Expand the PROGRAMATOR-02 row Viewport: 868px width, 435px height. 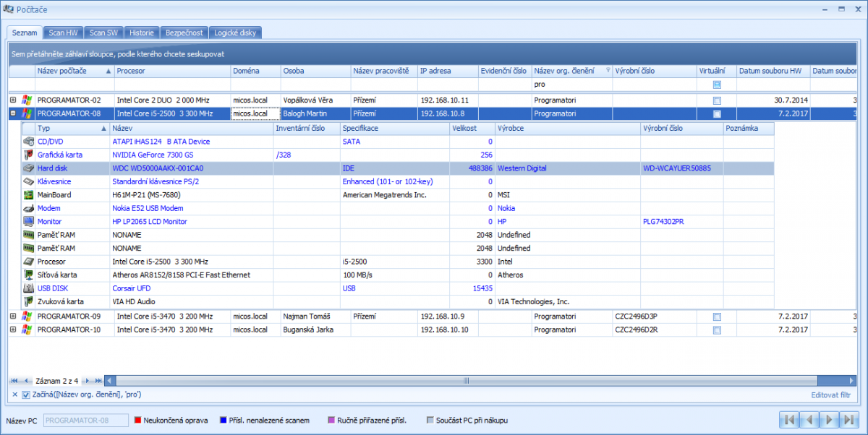tap(13, 100)
